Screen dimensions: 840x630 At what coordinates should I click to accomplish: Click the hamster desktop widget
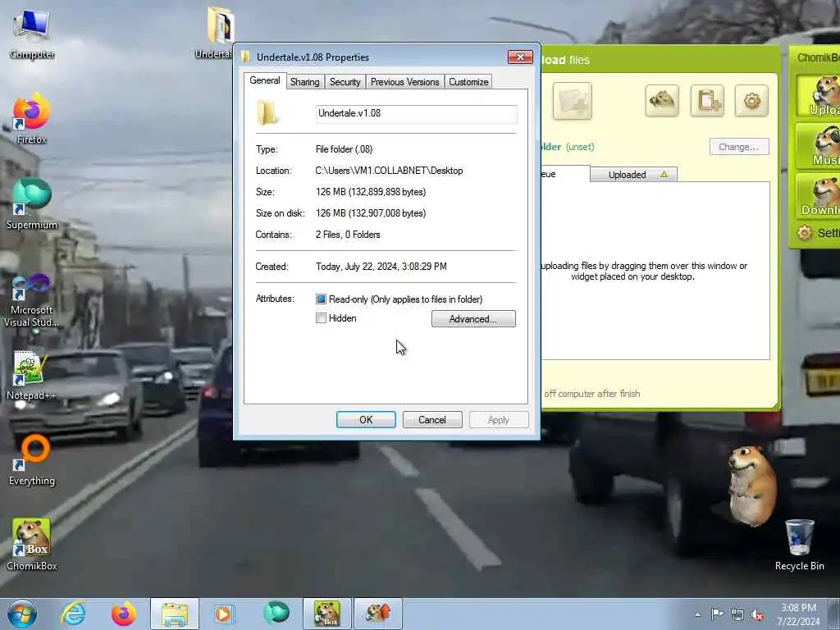click(x=753, y=486)
